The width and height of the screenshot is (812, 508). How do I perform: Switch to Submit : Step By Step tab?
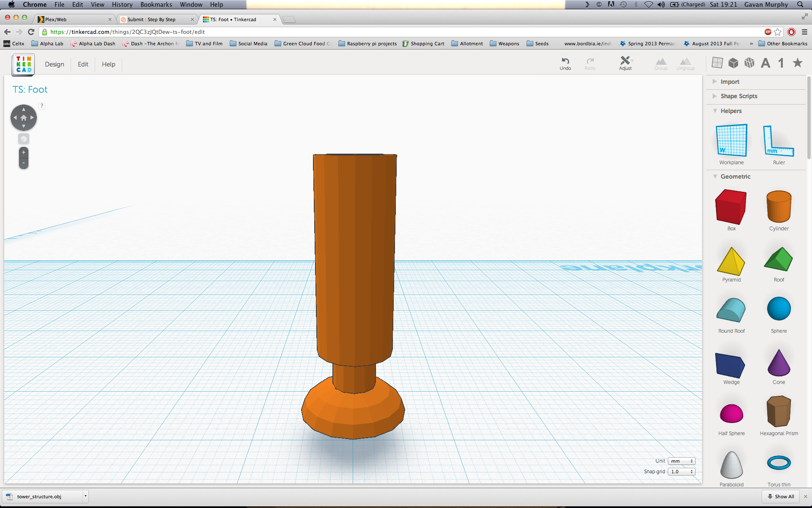[x=156, y=19]
